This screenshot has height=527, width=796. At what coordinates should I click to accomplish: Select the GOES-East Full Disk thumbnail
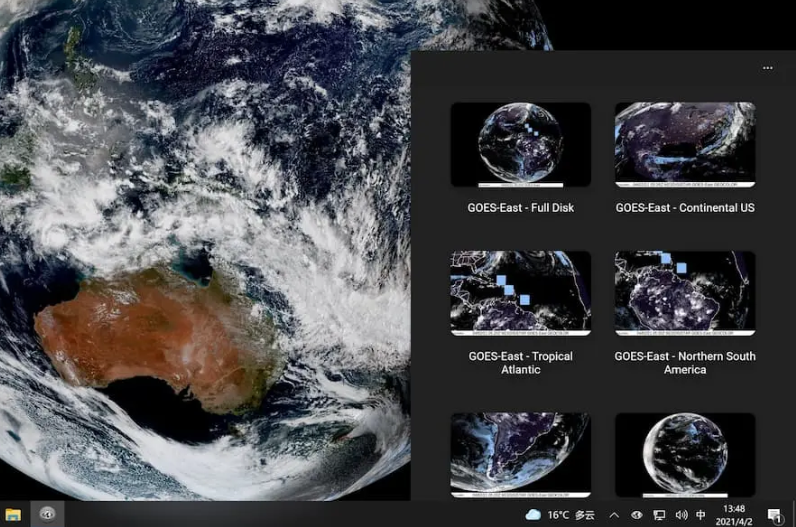tap(520, 144)
